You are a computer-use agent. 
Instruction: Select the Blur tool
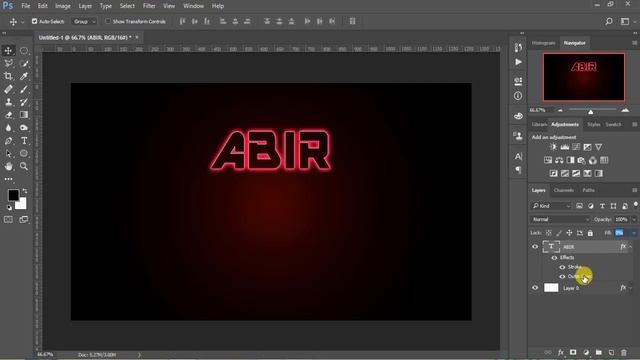click(8, 128)
